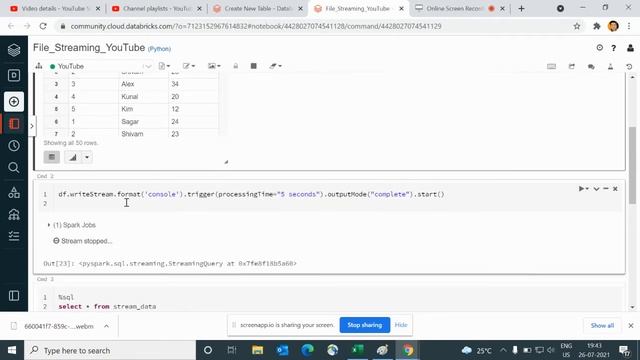Click the circular play icon near help
The height and width of the screenshot is (360, 640).
tap(600, 48)
